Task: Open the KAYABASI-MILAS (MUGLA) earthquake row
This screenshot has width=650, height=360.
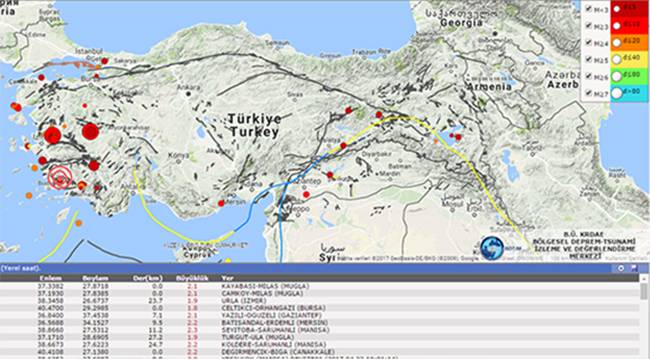Action: click(x=319, y=286)
